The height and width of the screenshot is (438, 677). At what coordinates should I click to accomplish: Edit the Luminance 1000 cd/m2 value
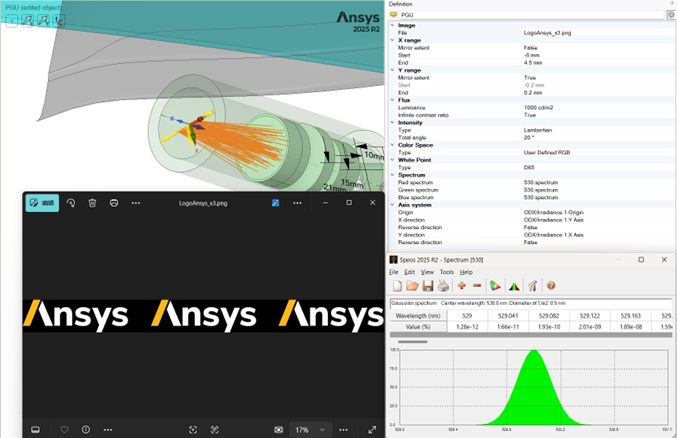(x=539, y=108)
